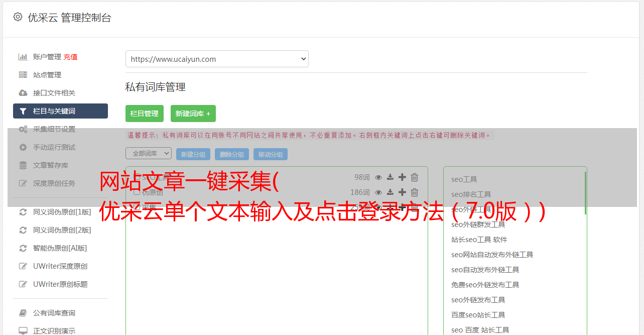This screenshot has width=644, height=335.
Task: Click the 98词 count text
Action: 362,177
